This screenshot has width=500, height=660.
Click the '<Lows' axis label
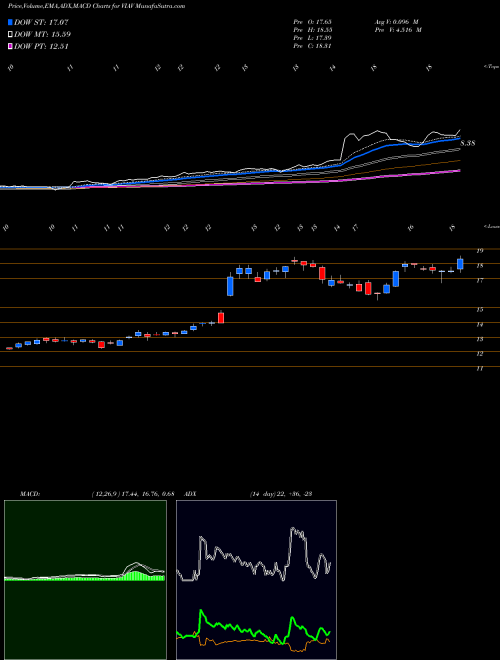click(491, 226)
